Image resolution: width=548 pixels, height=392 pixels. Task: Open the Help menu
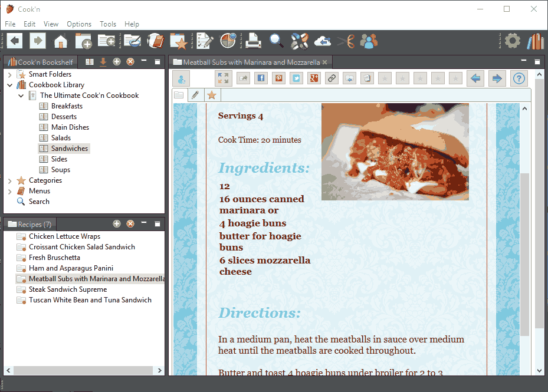(132, 24)
